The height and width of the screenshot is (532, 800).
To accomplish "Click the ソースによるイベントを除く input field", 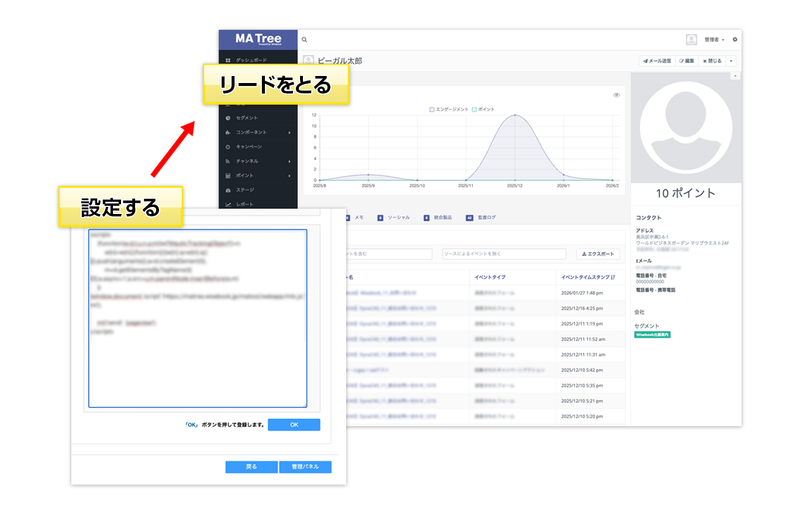I will [503, 254].
